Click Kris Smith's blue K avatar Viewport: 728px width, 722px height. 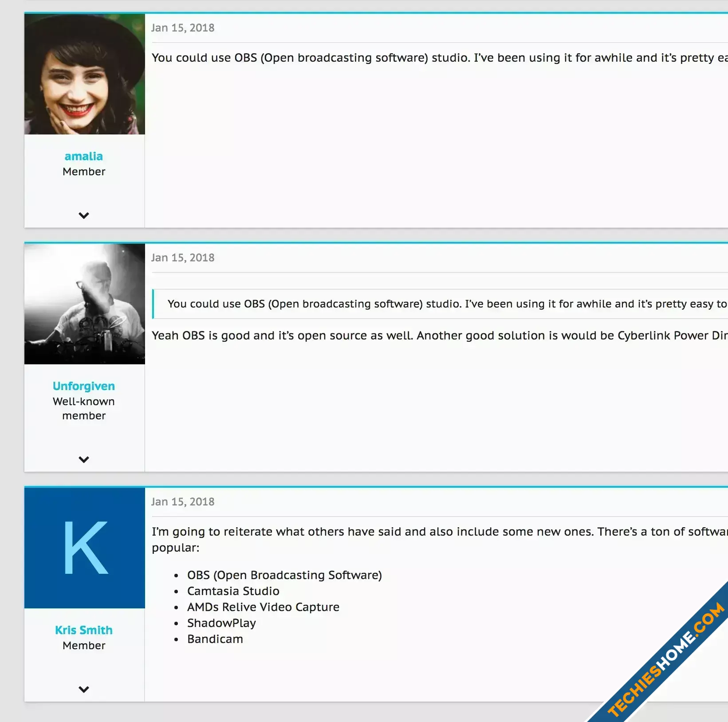pos(85,548)
